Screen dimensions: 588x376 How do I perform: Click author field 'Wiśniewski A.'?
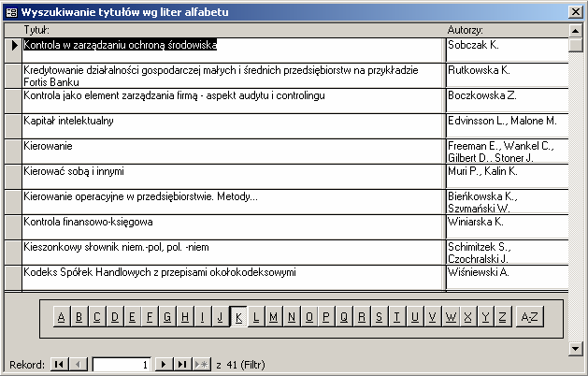(x=508, y=277)
